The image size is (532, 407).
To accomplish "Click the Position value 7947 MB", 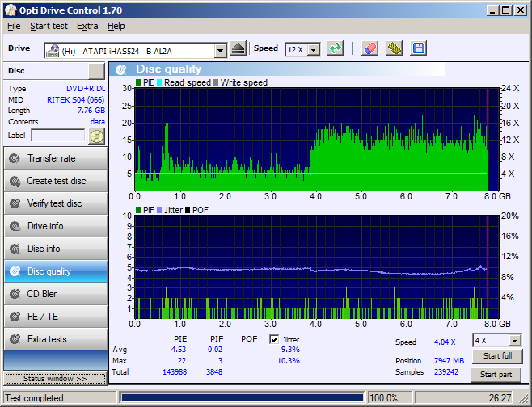I will [x=449, y=361].
